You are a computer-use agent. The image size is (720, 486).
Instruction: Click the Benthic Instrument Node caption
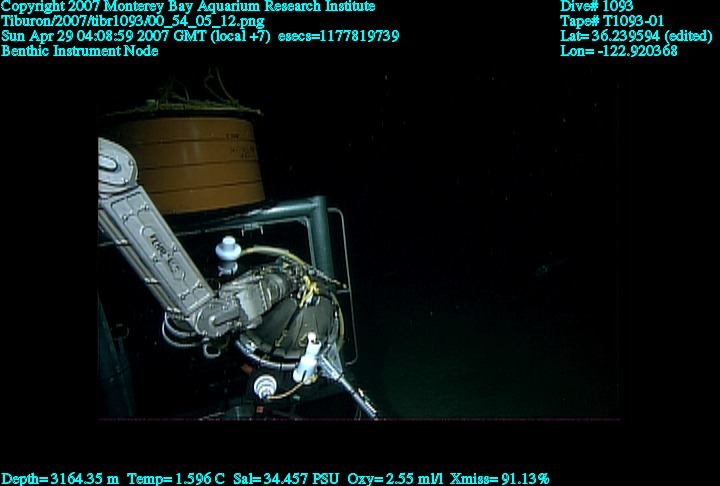tap(79, 51)
